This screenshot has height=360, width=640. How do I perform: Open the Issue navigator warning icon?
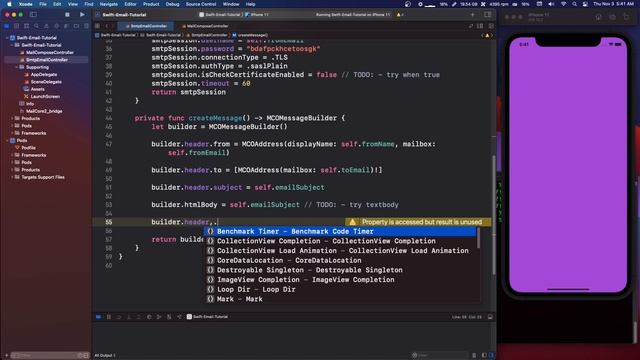(46, 26)
